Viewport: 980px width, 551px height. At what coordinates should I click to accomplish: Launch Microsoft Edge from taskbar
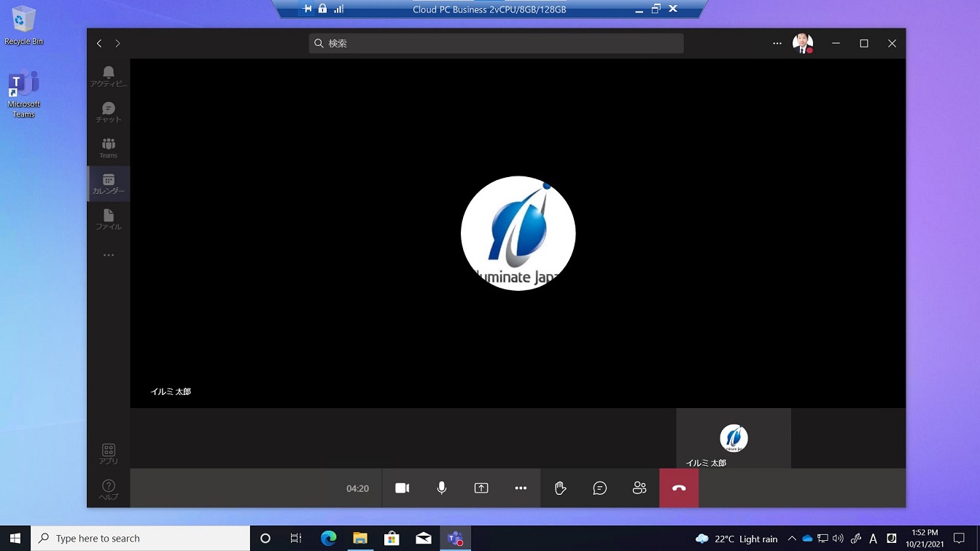tap(328, 539)
